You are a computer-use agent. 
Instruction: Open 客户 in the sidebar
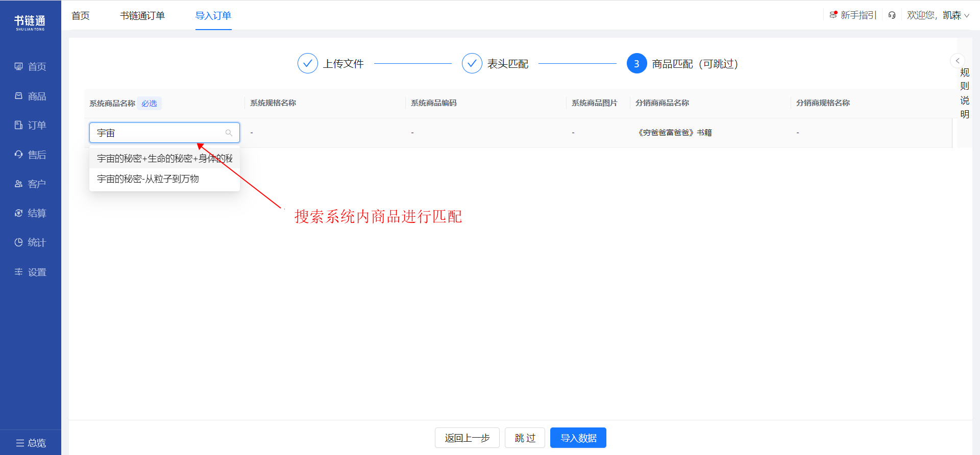pyautogui.click(x=30, y=184)
